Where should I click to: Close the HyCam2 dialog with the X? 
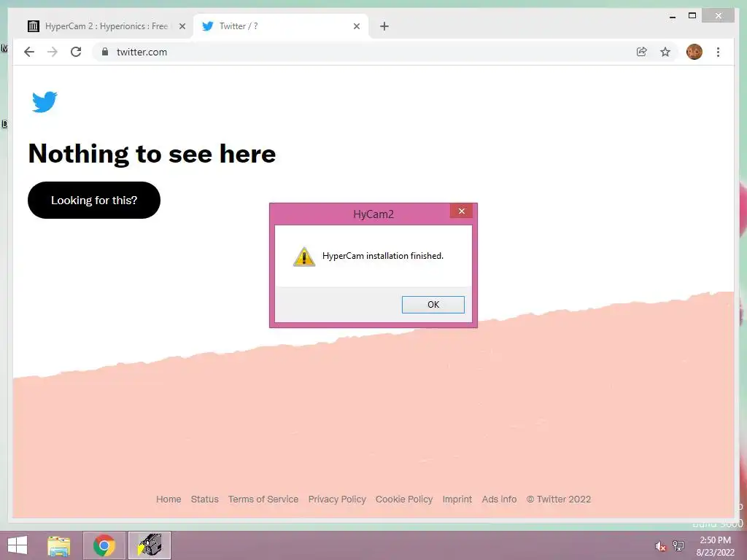tap(461, 211)
